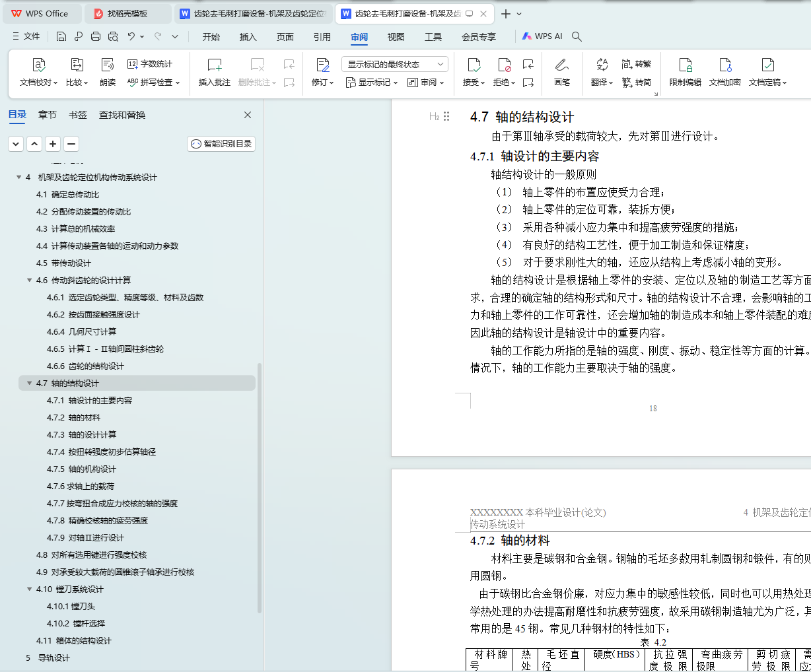Switch to the 视图 (View) ribbon tab
811x672 pixels.
[396, 37]
